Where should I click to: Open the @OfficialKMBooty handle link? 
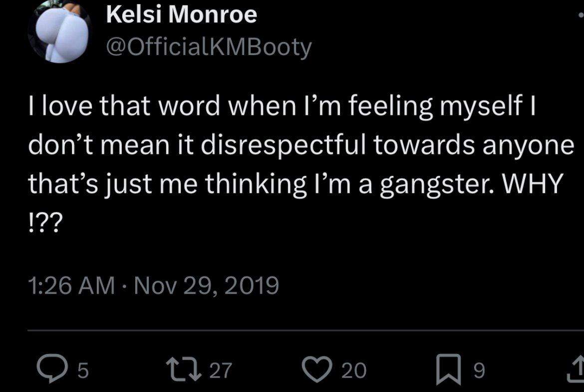point(209,47)
